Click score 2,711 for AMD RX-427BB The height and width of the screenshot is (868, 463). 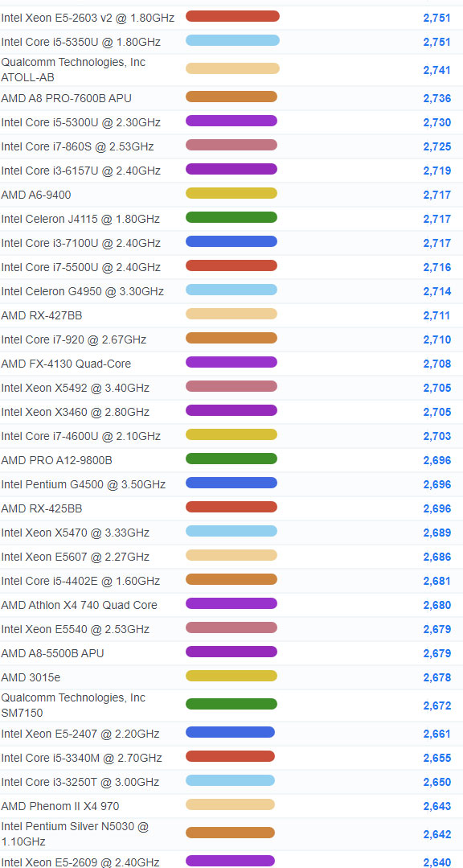(437, 315)
